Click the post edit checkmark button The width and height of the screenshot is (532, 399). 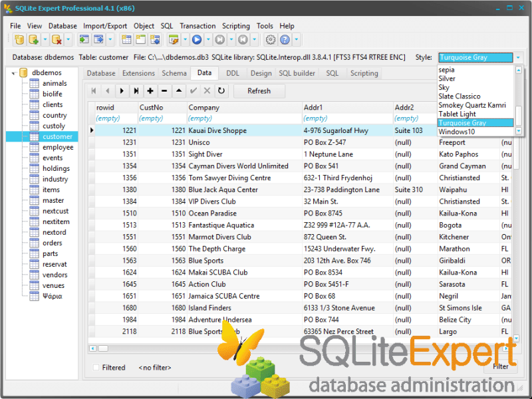[x=193, y=91]
